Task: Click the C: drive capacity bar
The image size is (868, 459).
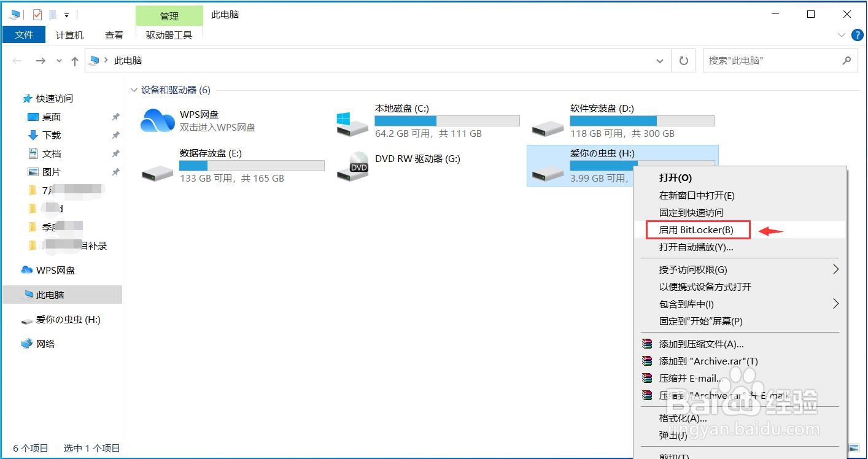Action: tap(447, 121)
